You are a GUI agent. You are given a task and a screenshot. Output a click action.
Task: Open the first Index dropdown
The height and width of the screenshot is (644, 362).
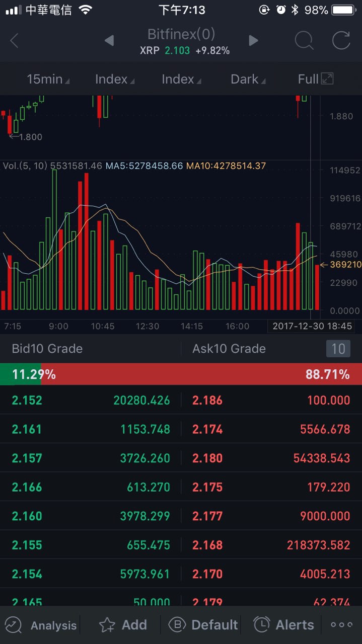[x=114, y=79]
